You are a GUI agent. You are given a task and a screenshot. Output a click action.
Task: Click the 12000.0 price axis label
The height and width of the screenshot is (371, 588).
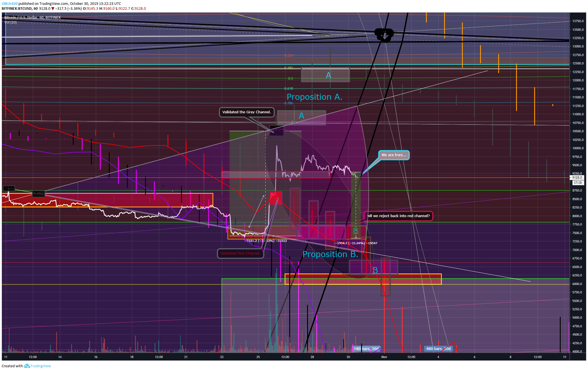point(578,80)
